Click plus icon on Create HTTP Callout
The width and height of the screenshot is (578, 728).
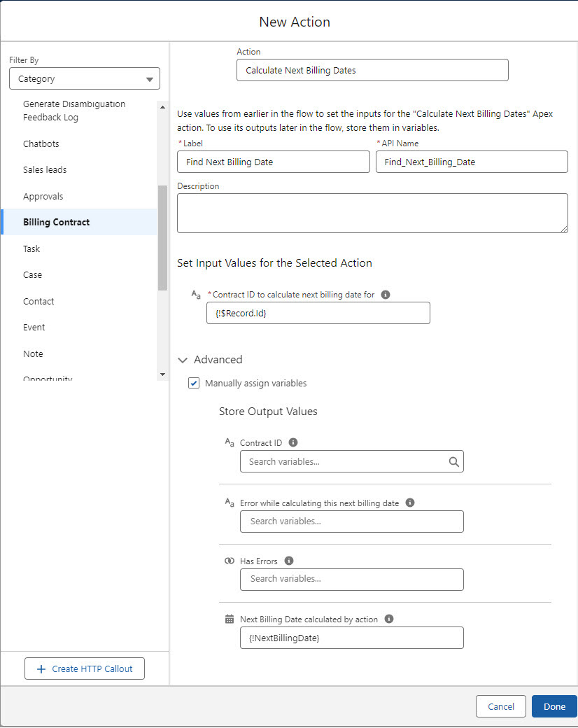42,669
